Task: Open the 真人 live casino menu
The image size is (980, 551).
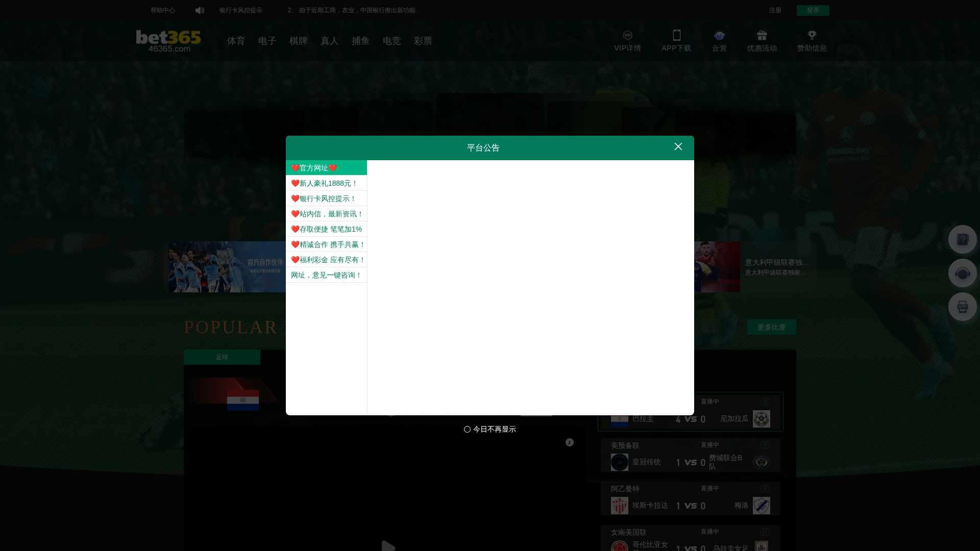Action: [x=329, y=41]
